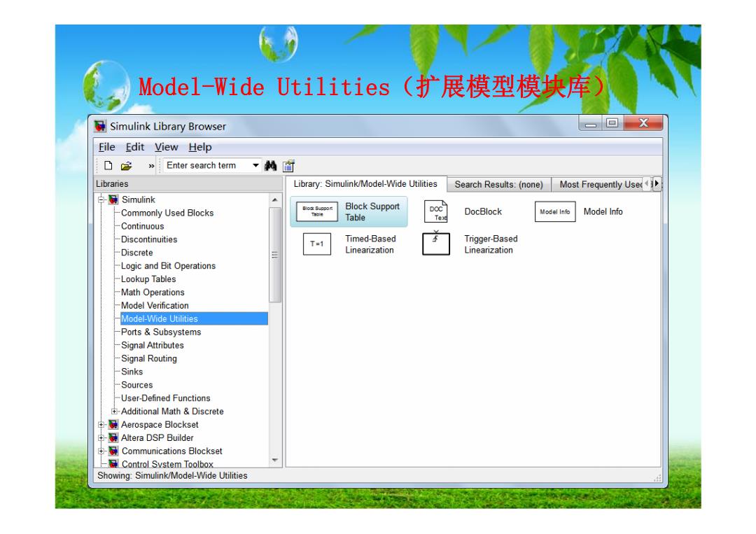Viewport: 756px width, 534px height.
Task: Expand the Aerospace Blockset node
Action: (x=101, y=425)
